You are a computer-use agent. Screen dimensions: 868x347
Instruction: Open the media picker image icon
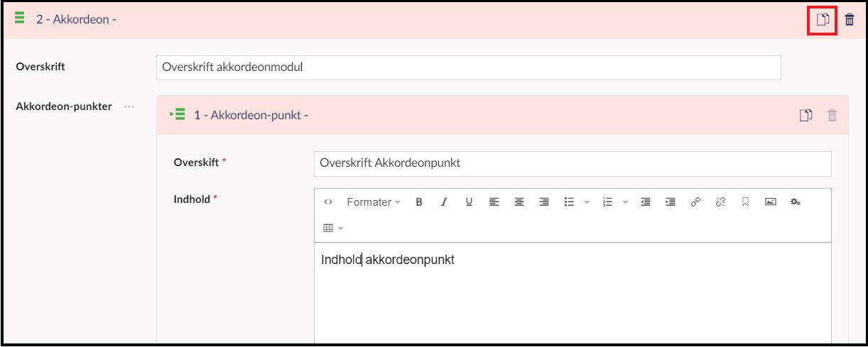(770, 202)
